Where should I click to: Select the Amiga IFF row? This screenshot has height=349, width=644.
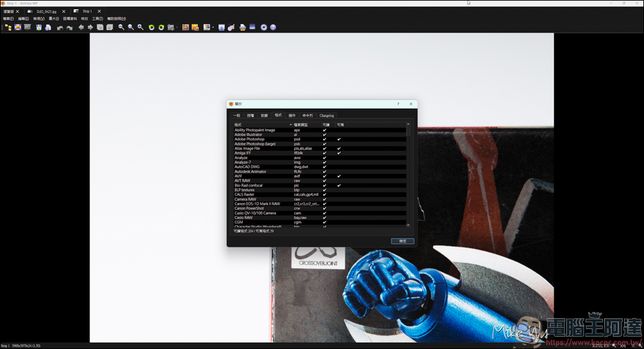point(319,153)
